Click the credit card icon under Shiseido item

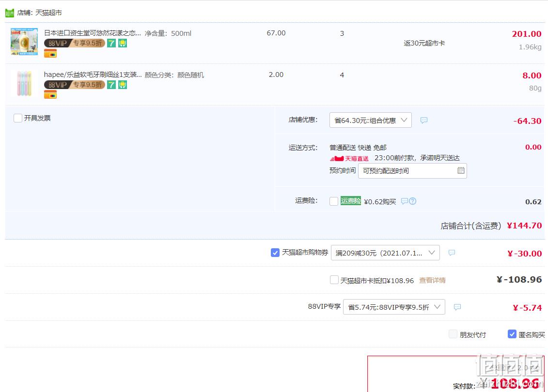pyautogui.click(x=50, y=54)
